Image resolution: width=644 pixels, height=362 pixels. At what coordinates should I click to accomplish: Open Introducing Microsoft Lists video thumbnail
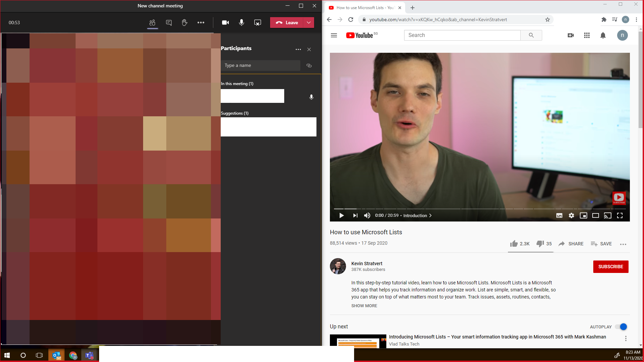click(x=358, y=341)
